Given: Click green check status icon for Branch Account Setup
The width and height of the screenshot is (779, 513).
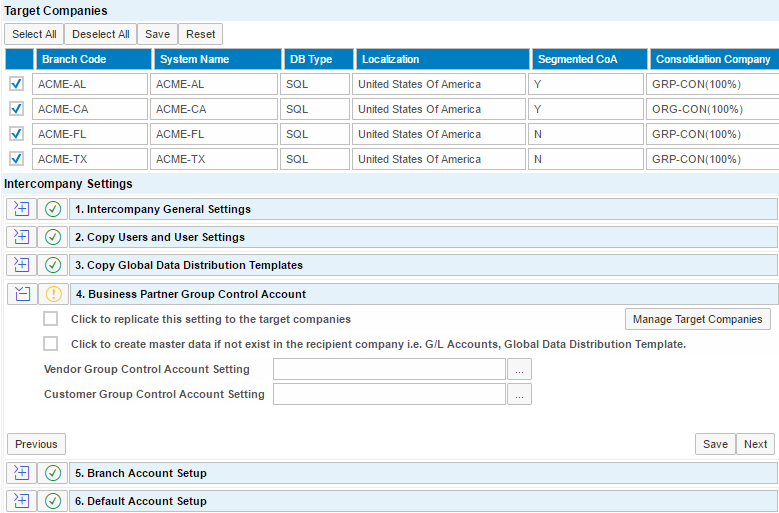Looking at the screenshot, I should (53, 473).
